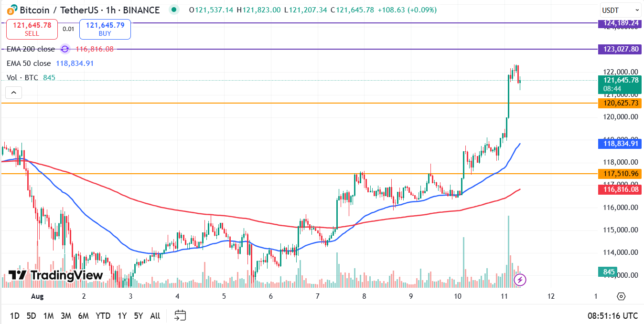Click the green market status dot

(x=174, y=10)
